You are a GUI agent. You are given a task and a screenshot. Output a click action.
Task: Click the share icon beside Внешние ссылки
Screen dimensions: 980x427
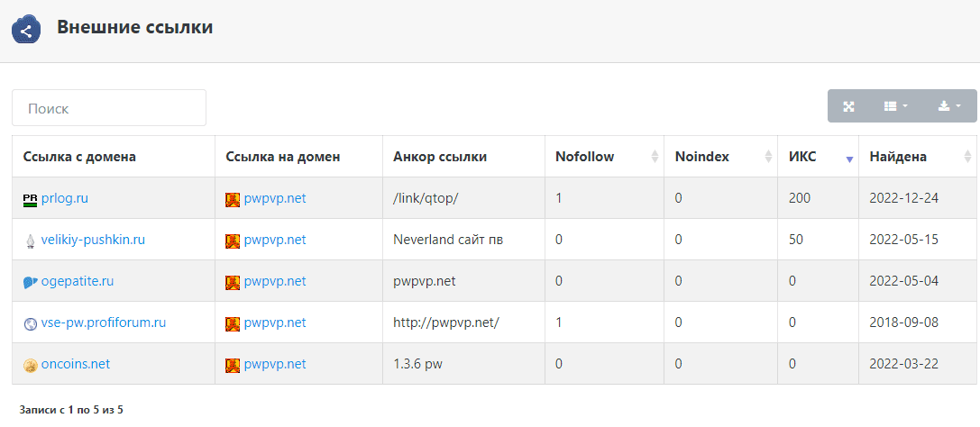coord(27,29)
